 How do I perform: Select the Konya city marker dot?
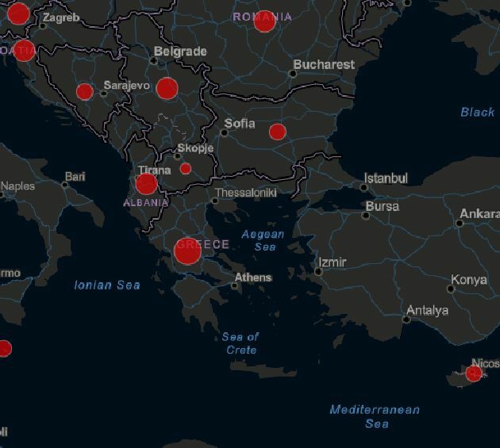pos(451,289)
